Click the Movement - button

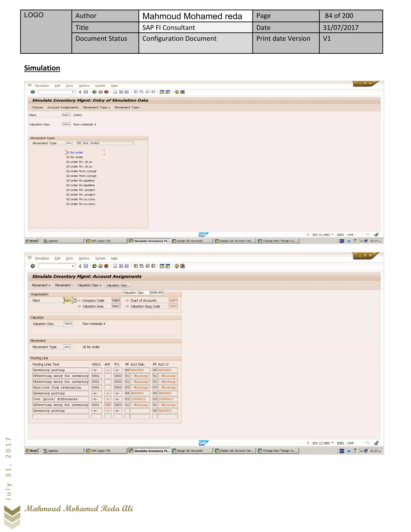coord(64,285)
